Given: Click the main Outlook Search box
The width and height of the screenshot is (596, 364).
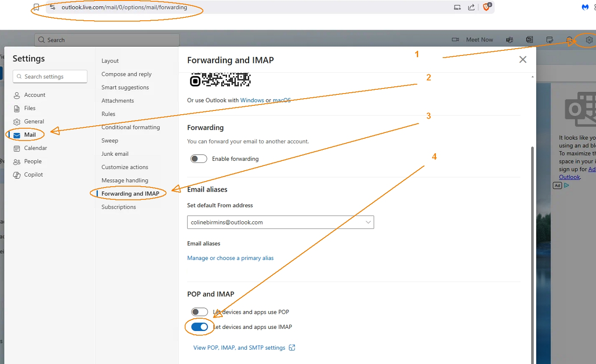Looking at the screenshot, I should pos(107,40).
